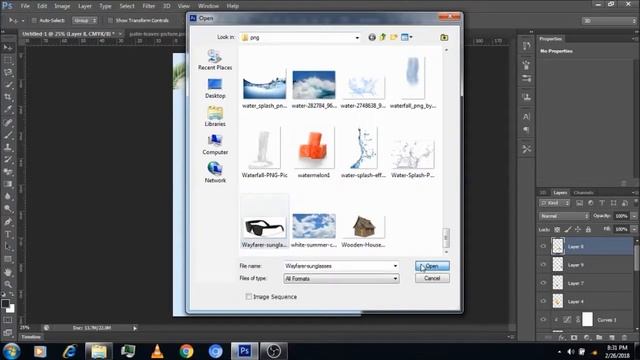Viewport: 640px width, 360px height.
Task: Click the foreground color swatch
Action: 5,304
